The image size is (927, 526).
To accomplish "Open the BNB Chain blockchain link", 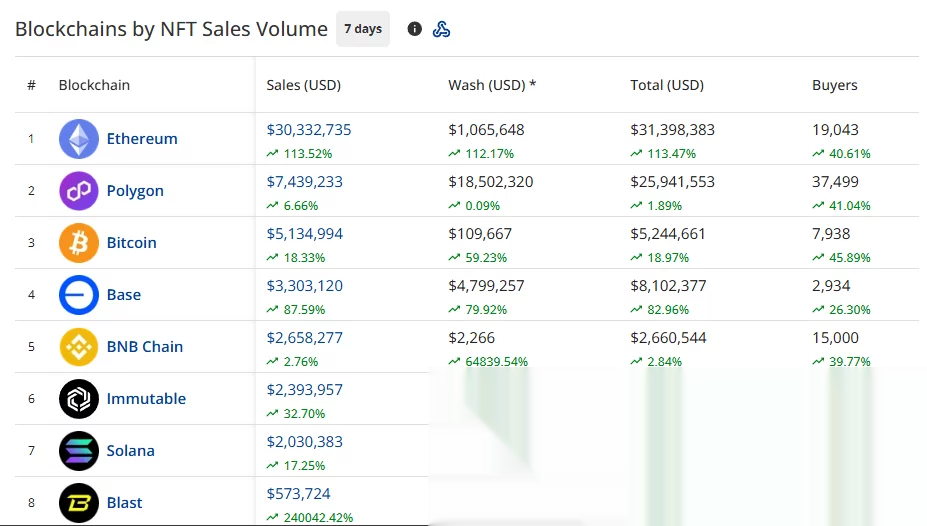I will 145,347.
